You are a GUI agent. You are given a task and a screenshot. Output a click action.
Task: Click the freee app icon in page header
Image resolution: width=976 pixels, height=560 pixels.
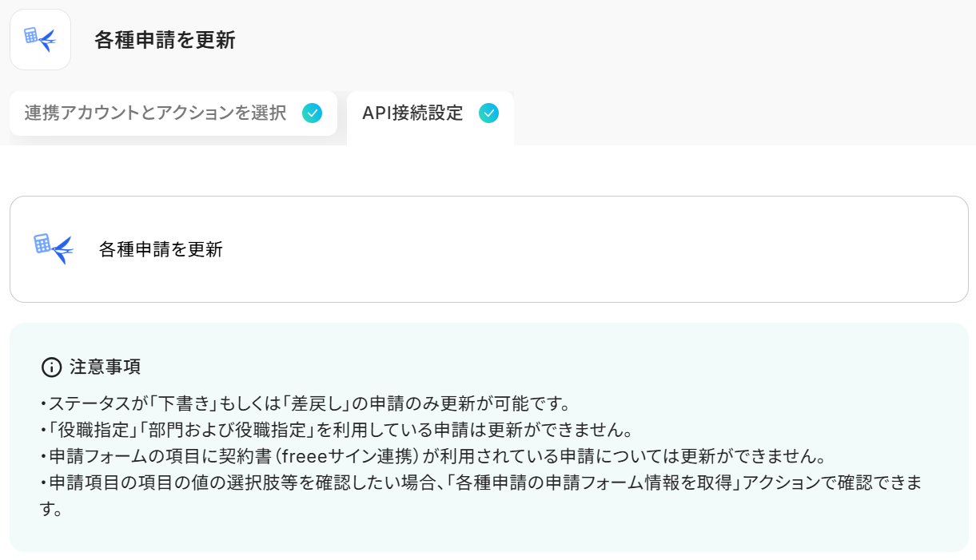[40, 39]
